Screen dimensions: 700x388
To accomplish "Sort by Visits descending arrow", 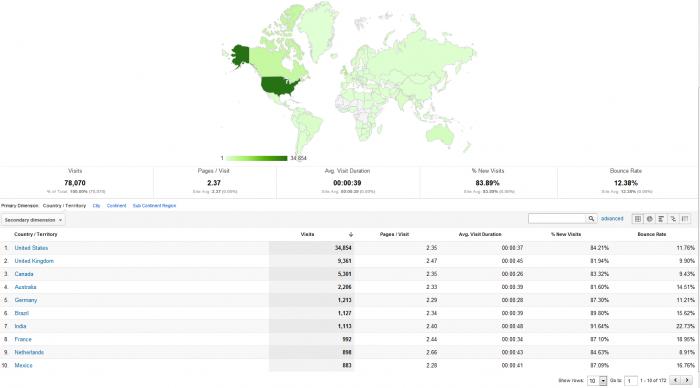I will coord(351,234).
